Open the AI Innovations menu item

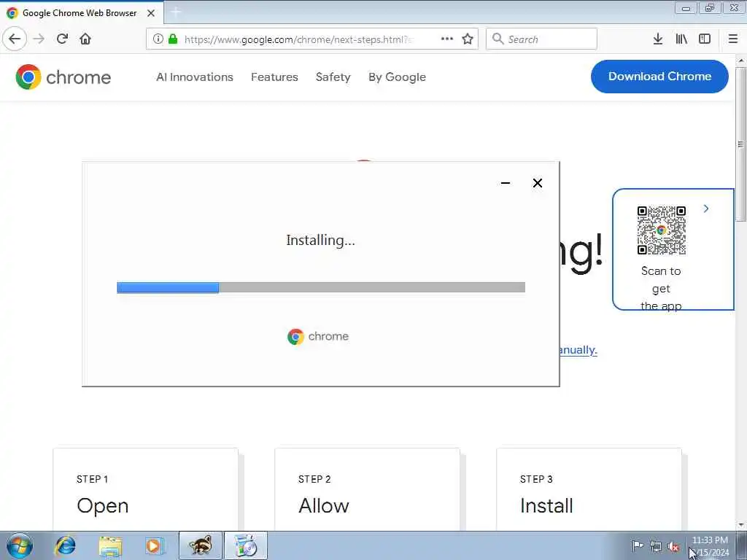[195, 77]
